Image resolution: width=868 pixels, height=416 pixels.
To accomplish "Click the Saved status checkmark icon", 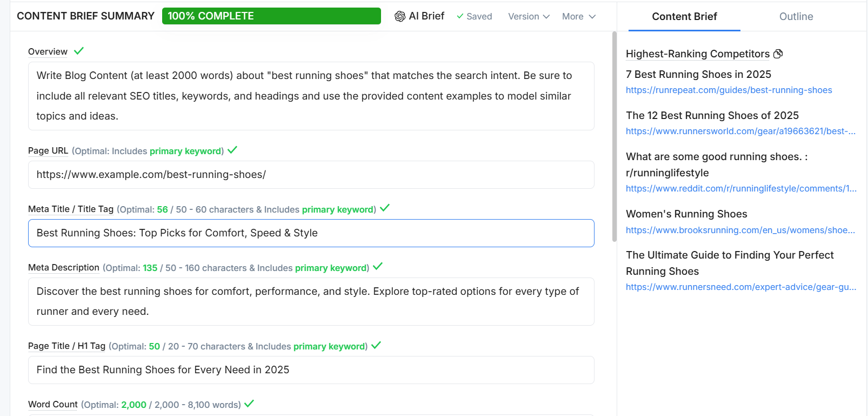I will (460, 16).
